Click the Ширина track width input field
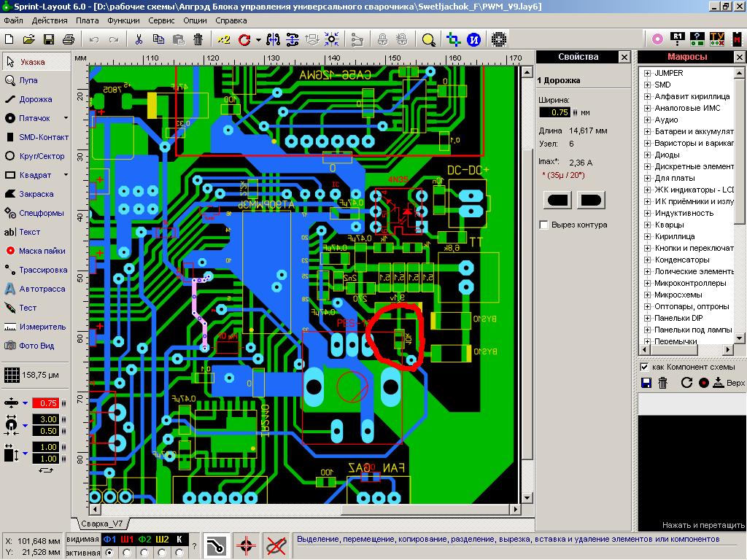Screen dimensions: 747x560 (x=554, y=112)
